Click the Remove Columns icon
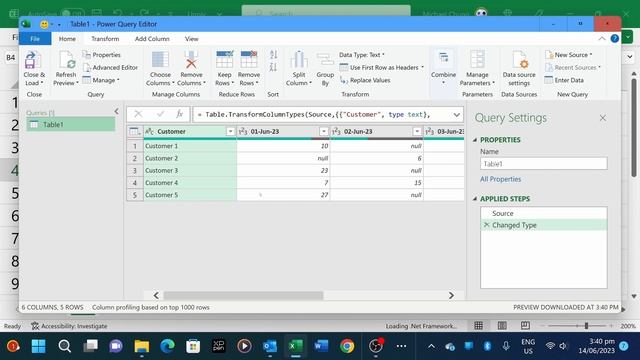Screen dimensions: 640x360 [x=191, y=60]
